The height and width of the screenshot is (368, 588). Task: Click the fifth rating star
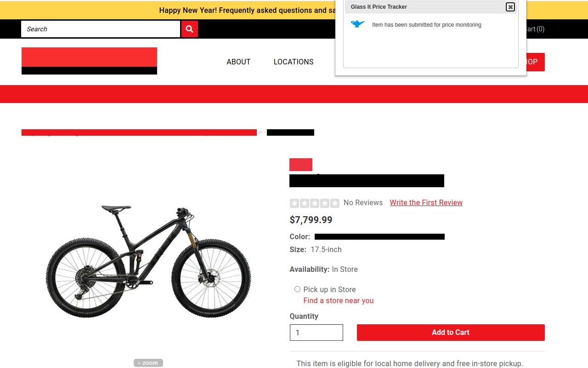pos(335,203)
